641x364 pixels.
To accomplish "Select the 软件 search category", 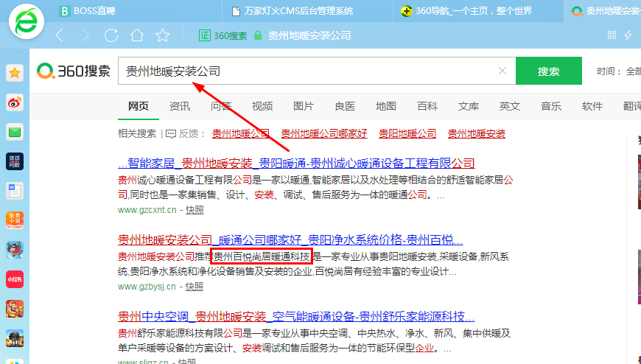I will [592, 106].
